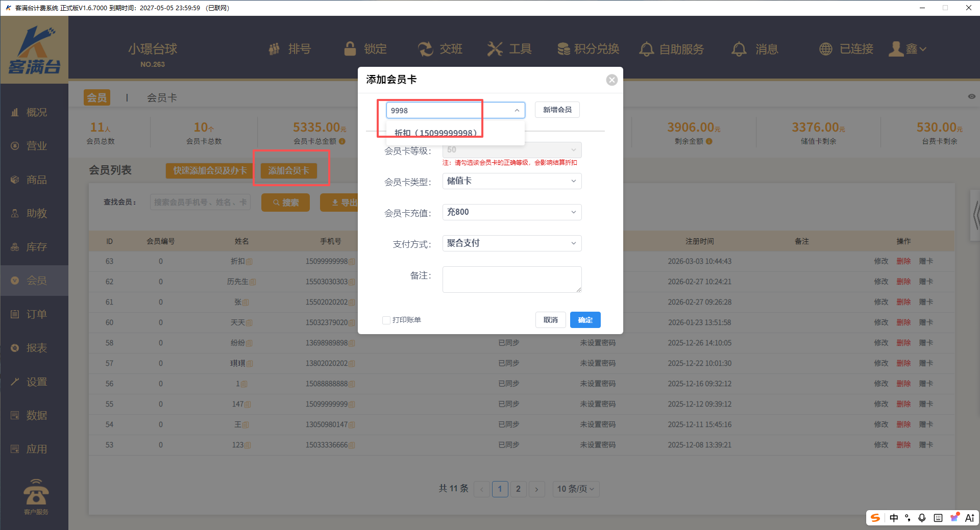
Task: Open the 自助服务 bell icon
Action: (x=647, y=49)
